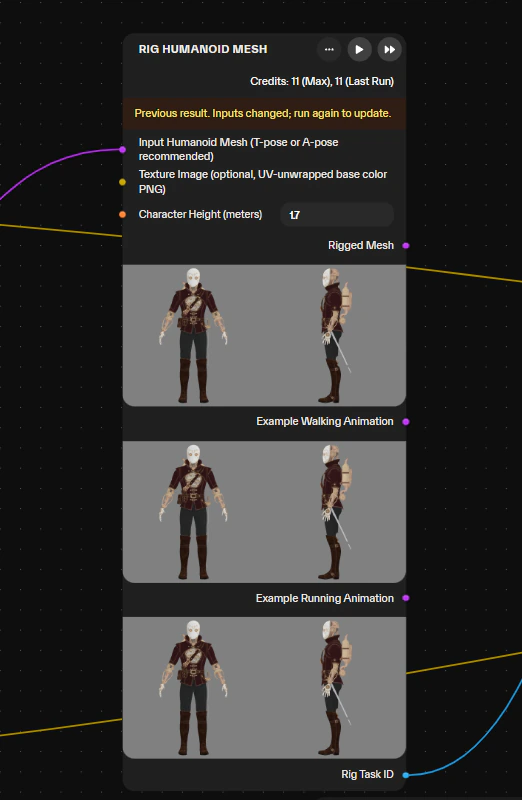The width and height of the screenshot is (522, 800).
Task: Open the node's three-dot options menu
Action: click(x=329, y=49)
